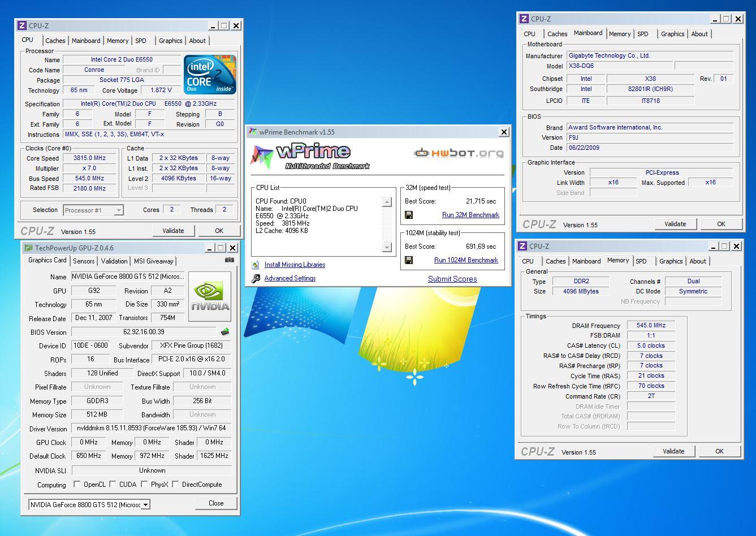The image size is (756, 536).
Task: Click the mainboard Model field X38-DQ6
Action: point(619,66)
